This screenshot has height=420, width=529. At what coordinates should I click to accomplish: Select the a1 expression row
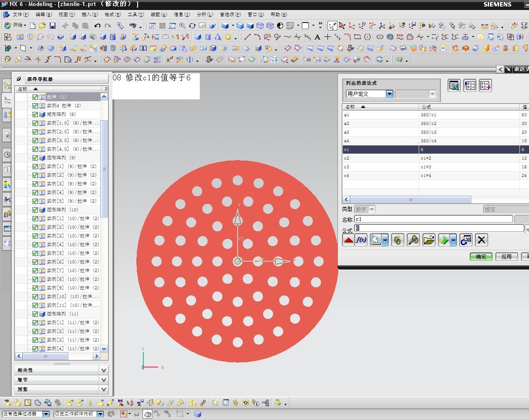(436, 115)
